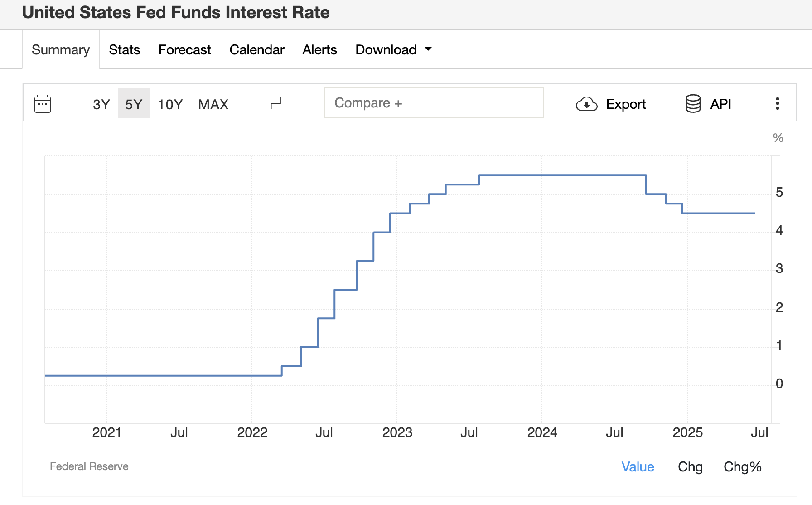Switch chart to Chg view
Screen dimensions: 812x505
point(690,466)
